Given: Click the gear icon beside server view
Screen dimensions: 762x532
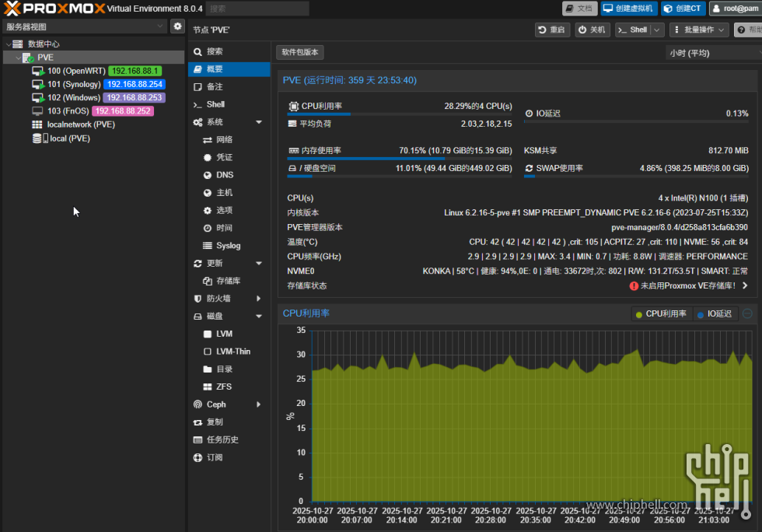Looking at the screenshot, I should tap(177, 26).
